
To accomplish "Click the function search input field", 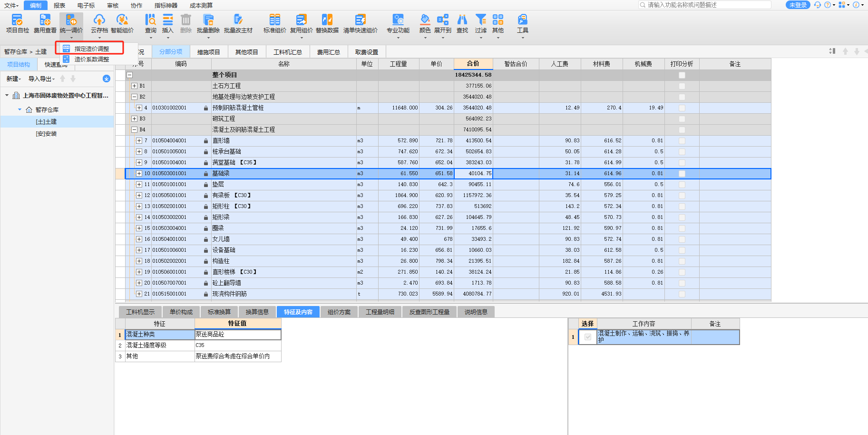I will 705,5.
